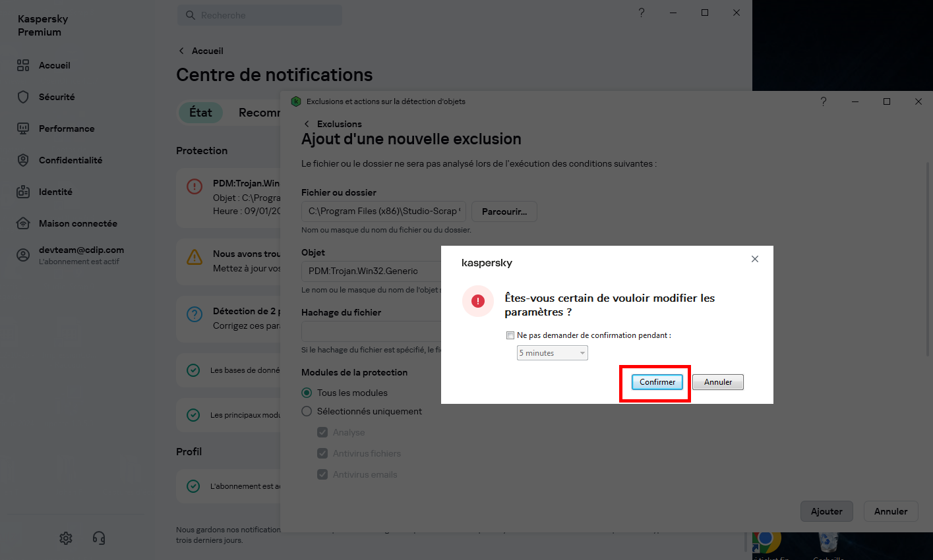Open the Confidentialité section in the sidebar
The width and height of the screenshot is (933, 560).
tap(71, 160)
